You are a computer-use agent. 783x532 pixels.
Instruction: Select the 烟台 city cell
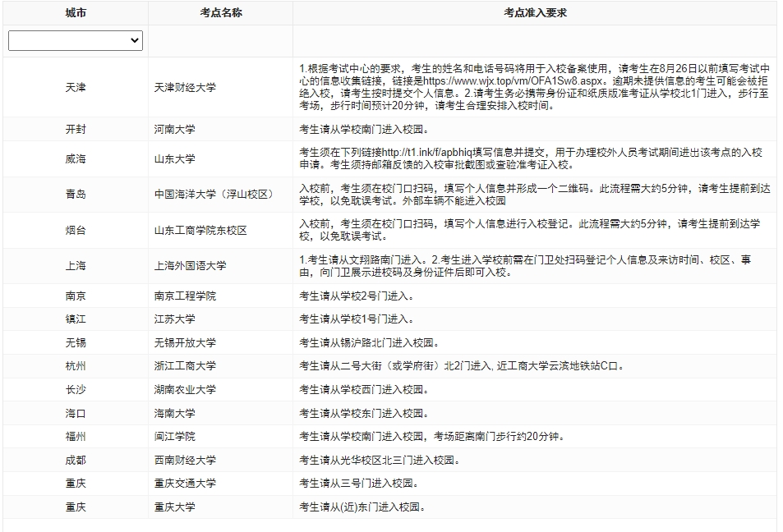point(76,231)
